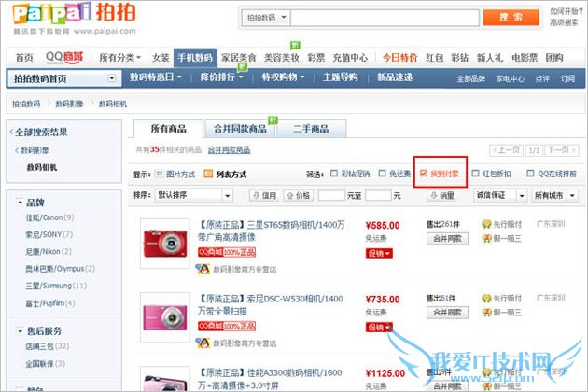Click 假一赔三 badge icon on Samsung ST65 row
The width and height of the screenshot is (588, 392).
pyautogui.click(x=486, y=238)
